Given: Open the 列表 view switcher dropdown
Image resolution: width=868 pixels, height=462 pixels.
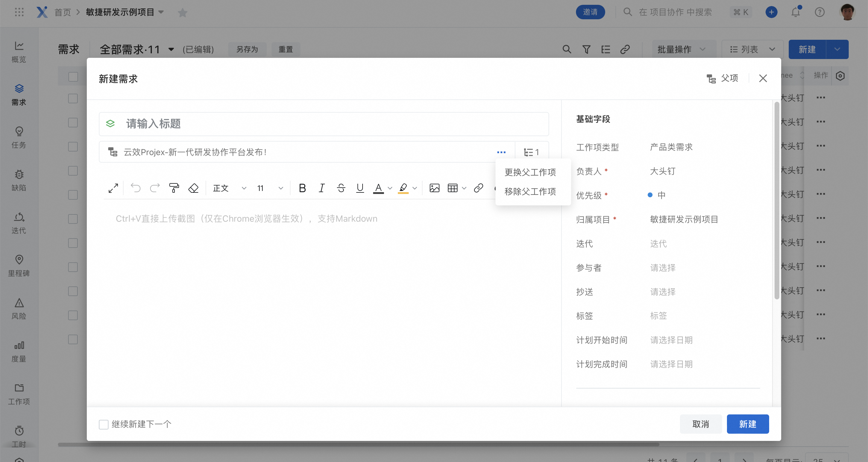Looking at the screenshot, I should coord(753,49).
